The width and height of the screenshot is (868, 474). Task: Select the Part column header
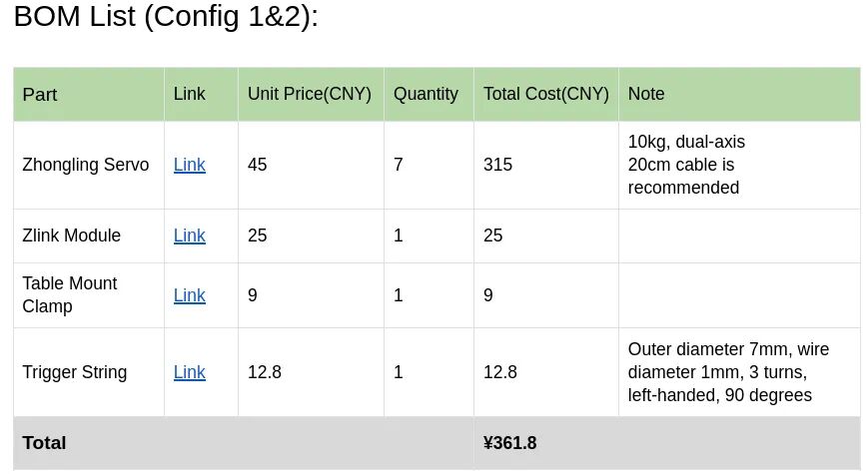click(40, 95)
